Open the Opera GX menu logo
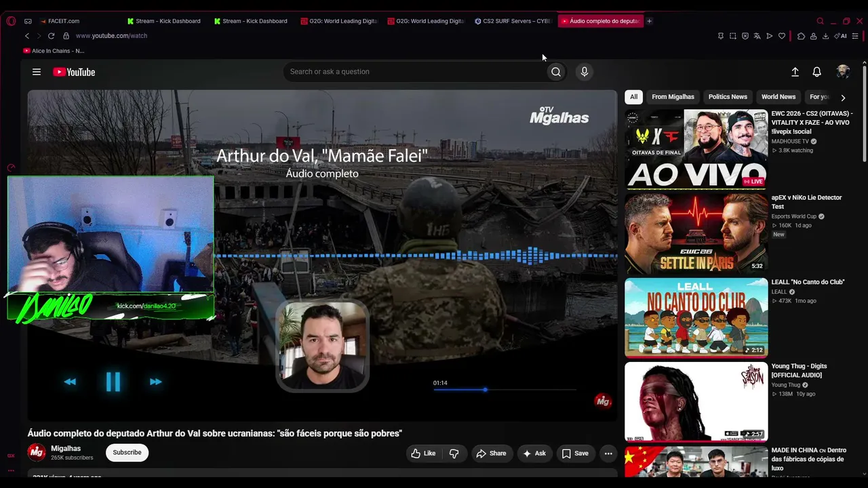 click(11, 21)
